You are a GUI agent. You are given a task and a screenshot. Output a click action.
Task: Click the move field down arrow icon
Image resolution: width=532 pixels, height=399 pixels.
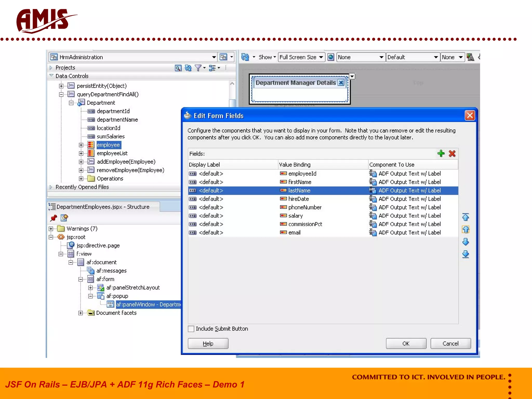pos(465,242)
